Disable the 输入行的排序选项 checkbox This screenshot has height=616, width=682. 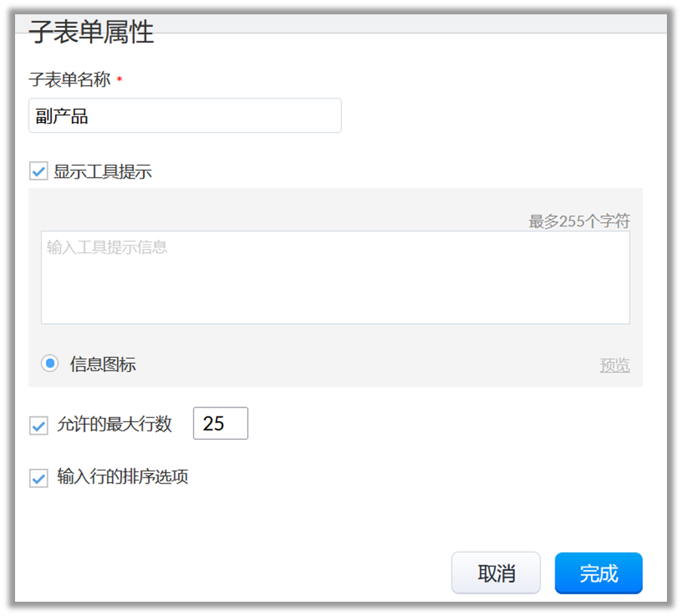pos(38,478)
